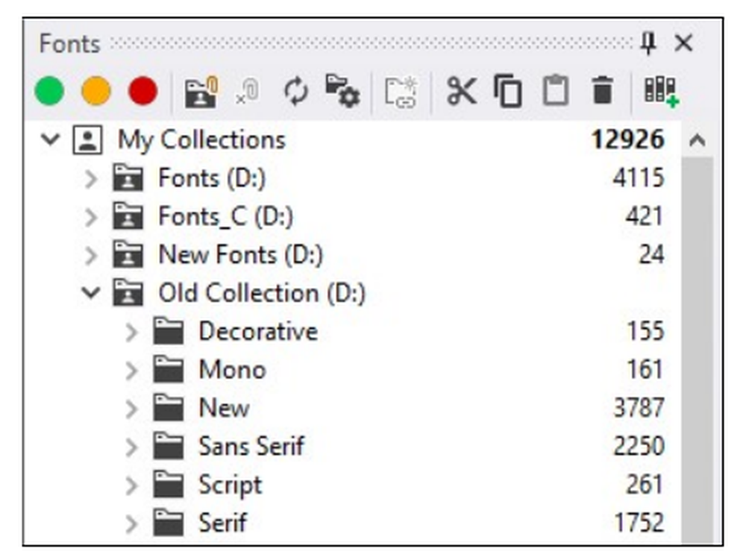The width and height of the screenshot is (746, 560).
Task: Click the copy icon in toolbar
Action: 508,92
